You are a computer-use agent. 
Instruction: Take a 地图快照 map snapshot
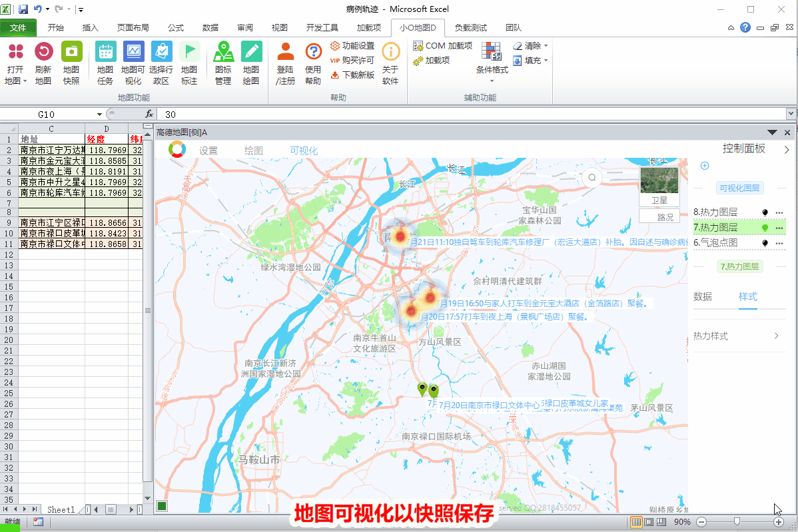pyautogui.click(x=71, y=63)
